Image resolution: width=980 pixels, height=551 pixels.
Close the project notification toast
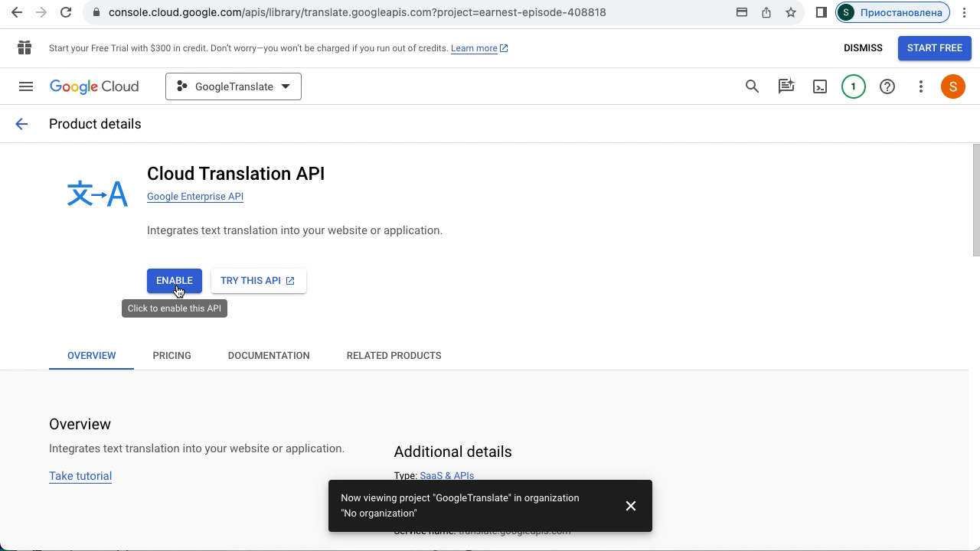pyautogui.click(x=630, y=506)
